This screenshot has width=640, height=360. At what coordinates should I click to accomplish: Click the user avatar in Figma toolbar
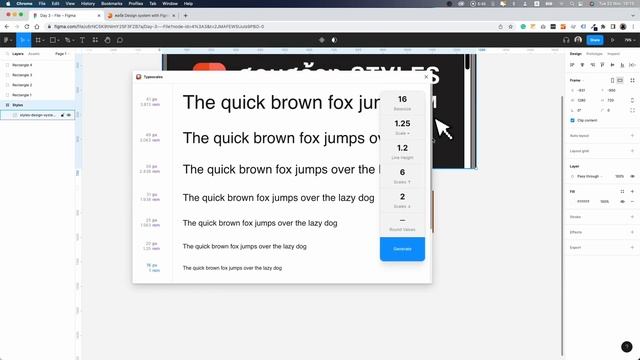578,40
